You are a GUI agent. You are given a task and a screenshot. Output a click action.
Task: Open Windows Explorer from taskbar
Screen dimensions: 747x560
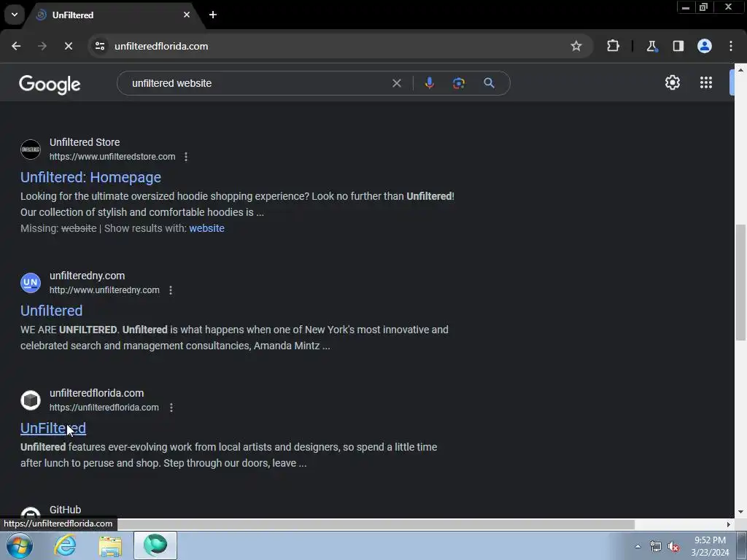[x=110, y=545]
